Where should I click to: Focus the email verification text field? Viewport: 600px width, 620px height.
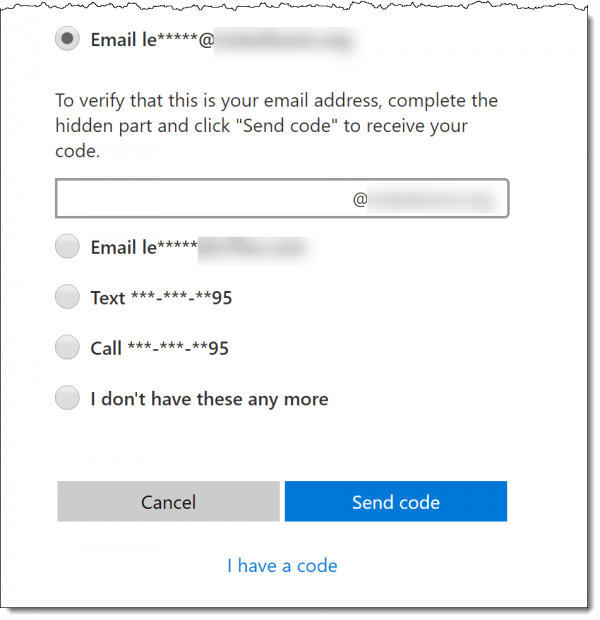[282, 198]
